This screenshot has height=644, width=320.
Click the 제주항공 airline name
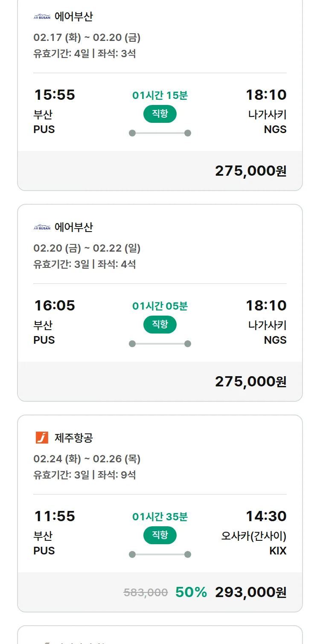[73, 438]
